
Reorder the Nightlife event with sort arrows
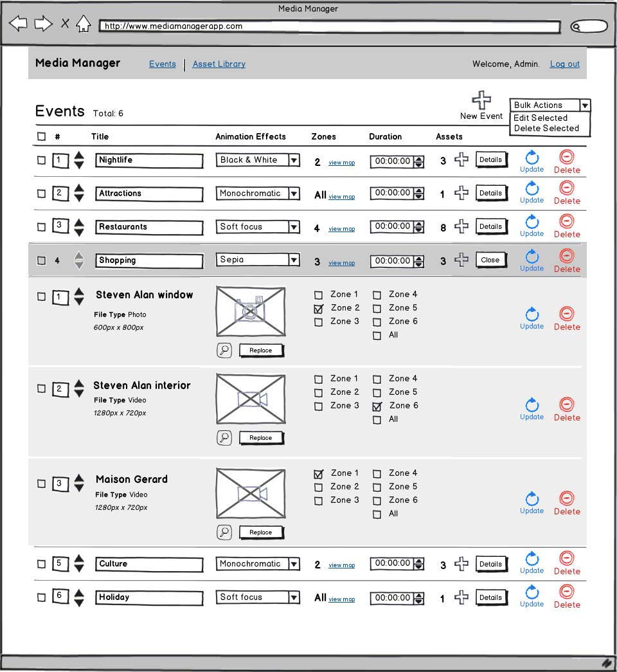click(79, 160)
